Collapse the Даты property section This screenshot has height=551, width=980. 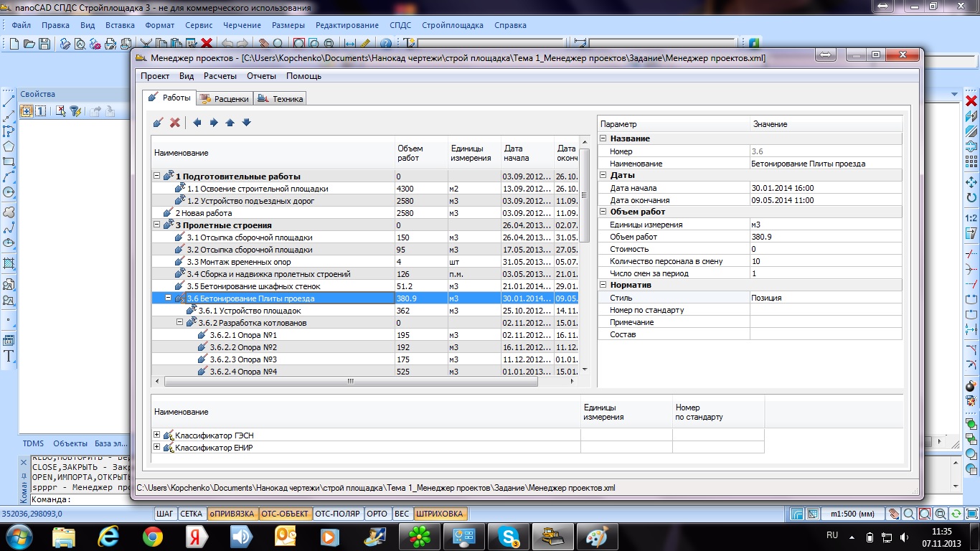coord(603,176)
